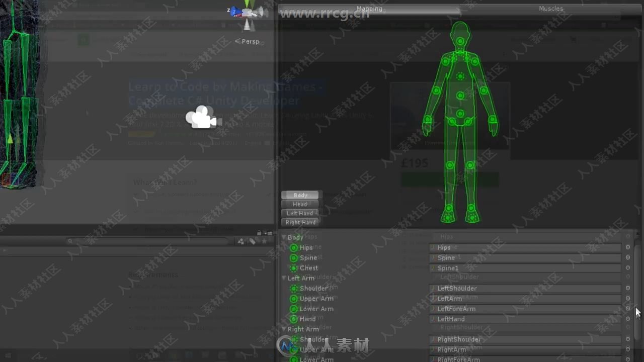The height and width of the screenshot is (362, 644).
Task: Show the Body avatar view
Action: [300, 195]
